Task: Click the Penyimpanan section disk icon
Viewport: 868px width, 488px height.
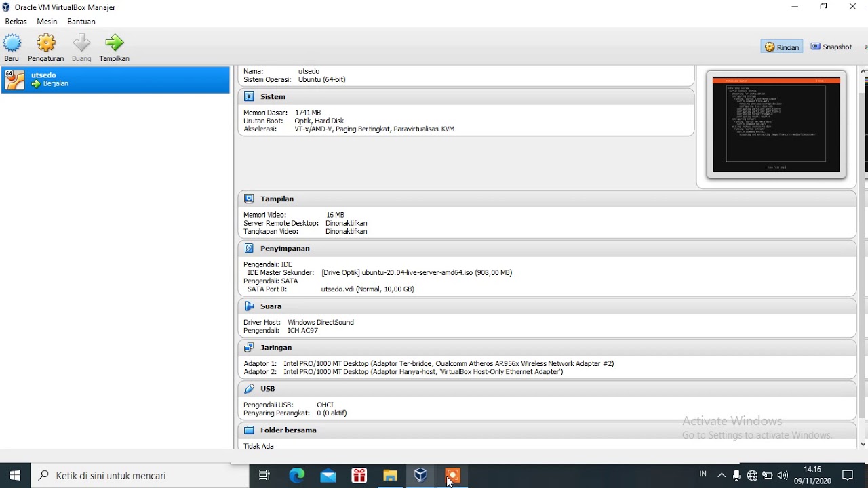Action: point(249,249)
